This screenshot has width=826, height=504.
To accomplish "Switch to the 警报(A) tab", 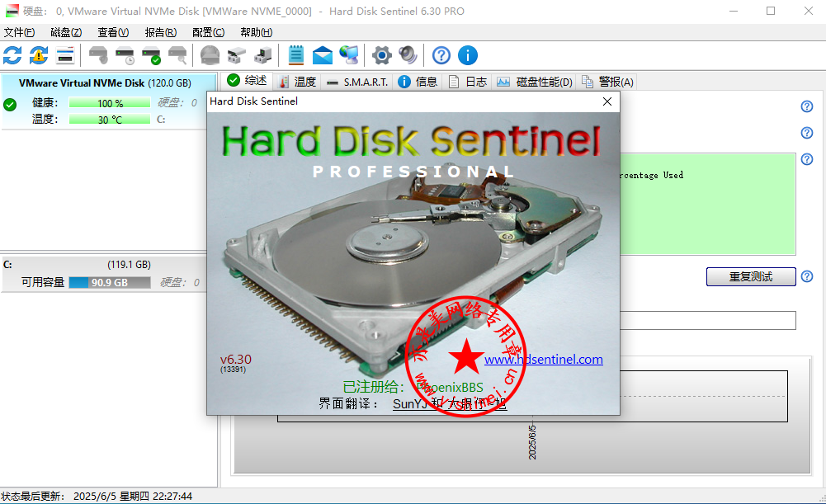I will [x=607, y=82].
